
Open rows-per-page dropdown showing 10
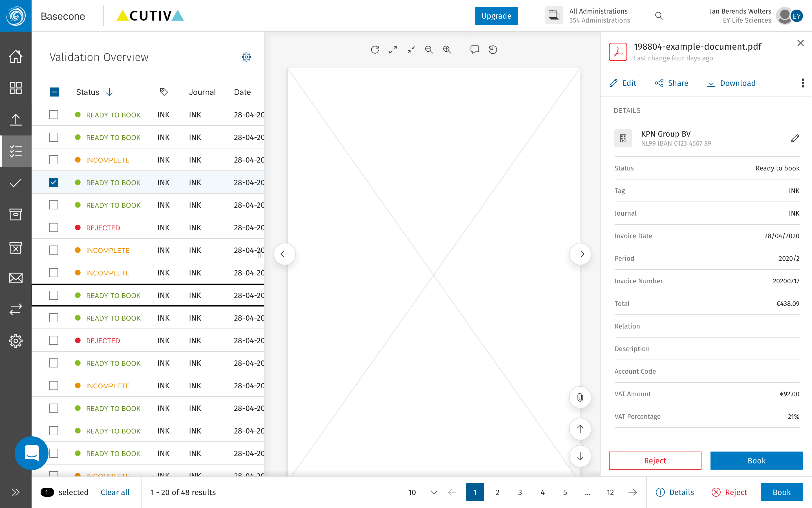coord(423,492)
